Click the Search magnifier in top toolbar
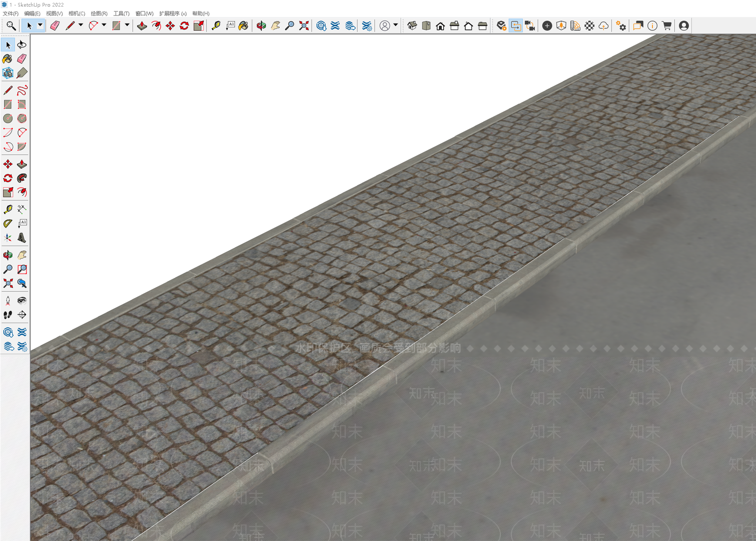756x541 pixels. tap(11, 26)
